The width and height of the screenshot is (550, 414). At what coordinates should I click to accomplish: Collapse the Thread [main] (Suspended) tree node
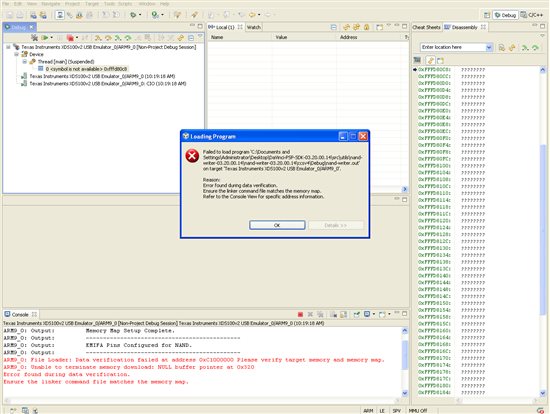(25, 61)
